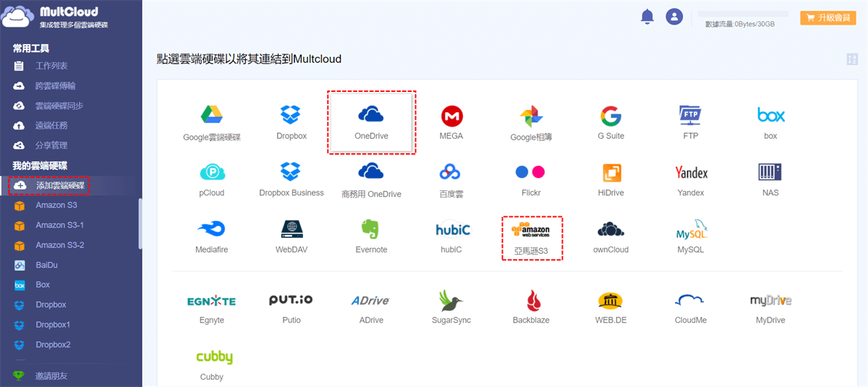Select MyDrive service
This screenshot has width=868, height=387.
tap(770, 300)
